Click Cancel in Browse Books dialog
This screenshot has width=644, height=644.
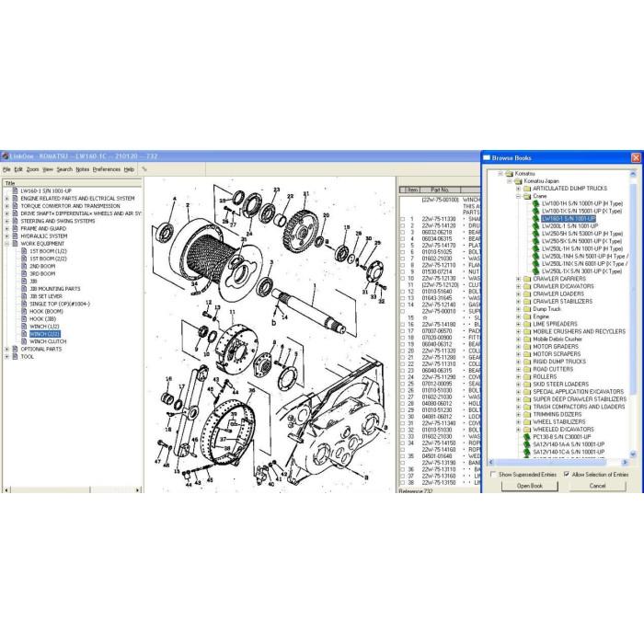(597, 486)
